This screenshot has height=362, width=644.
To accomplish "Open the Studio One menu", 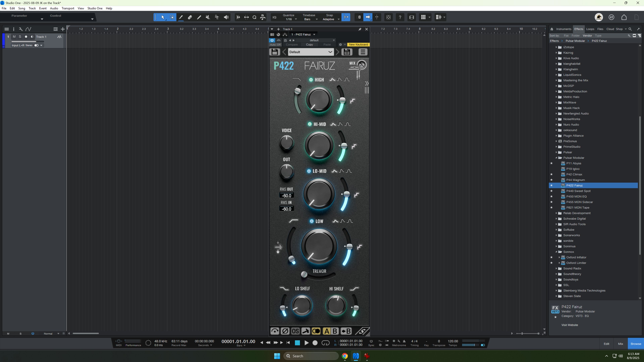I will coord(95,8).
